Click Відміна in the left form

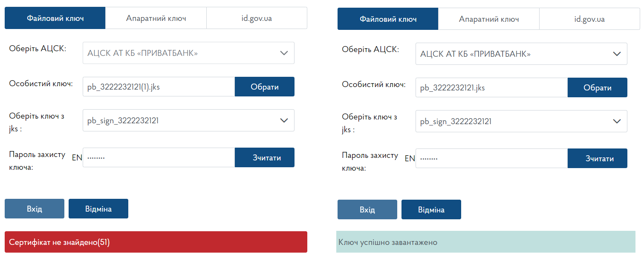pos(98,209)
